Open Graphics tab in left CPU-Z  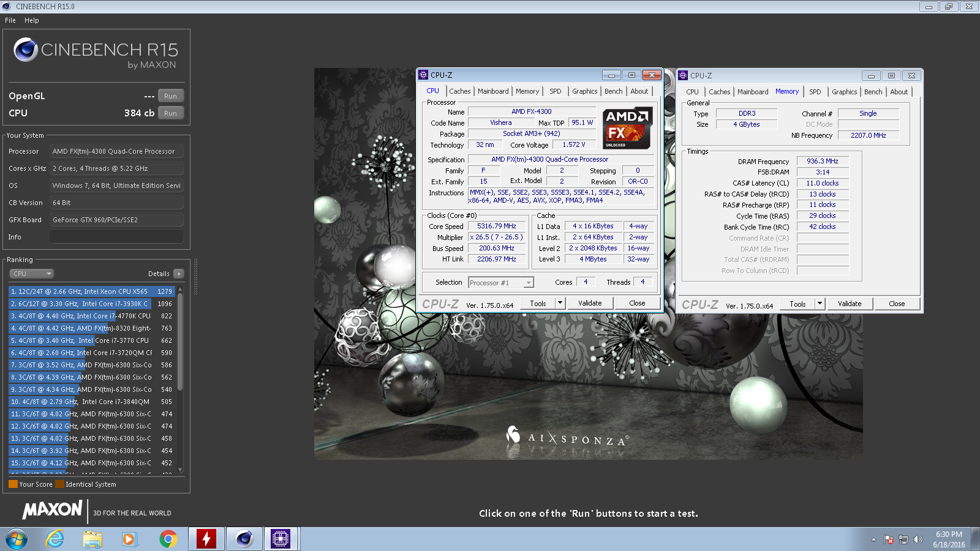tap(585, 91)
